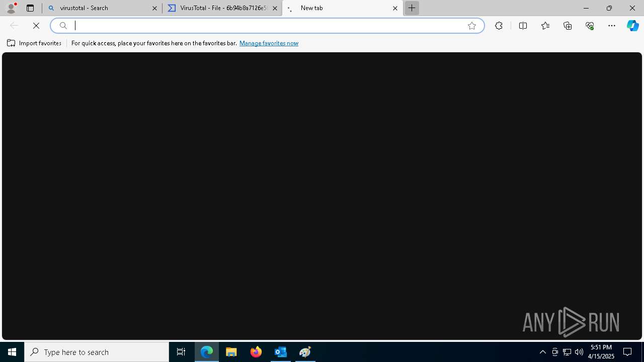Launch Copilot from the toolbar
Viewport: 644px width, 362px height.
click(632, 26)
